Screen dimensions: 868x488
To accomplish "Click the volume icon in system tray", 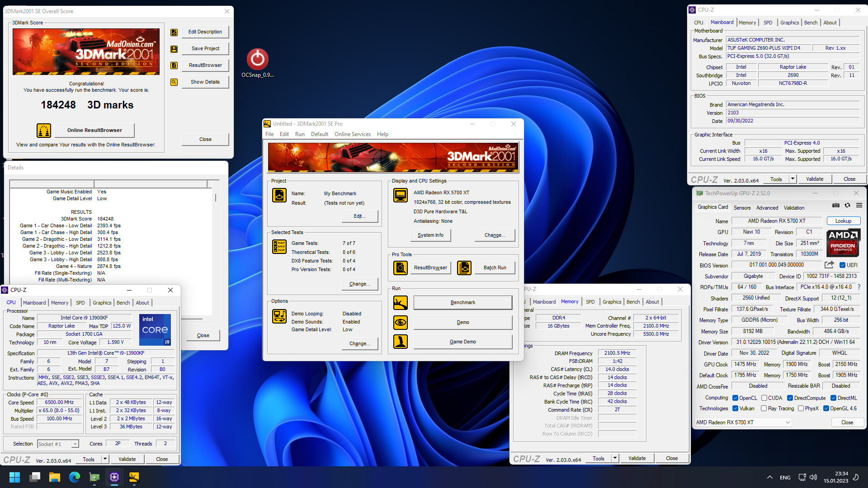I will click(813, 477).
